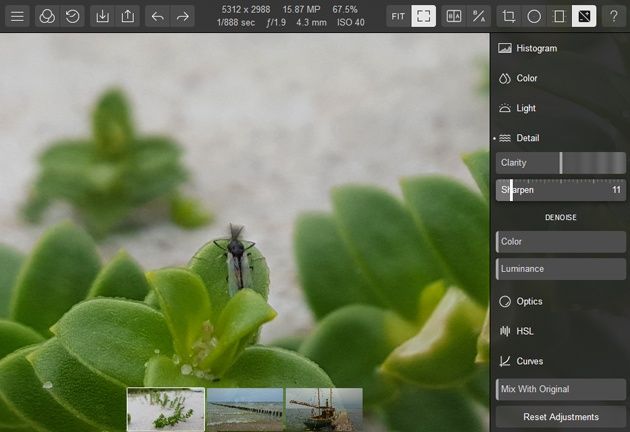This screenshot has height=432, width=630.
Task: Adjust the Sharpen slider
Action: [560, 190]
